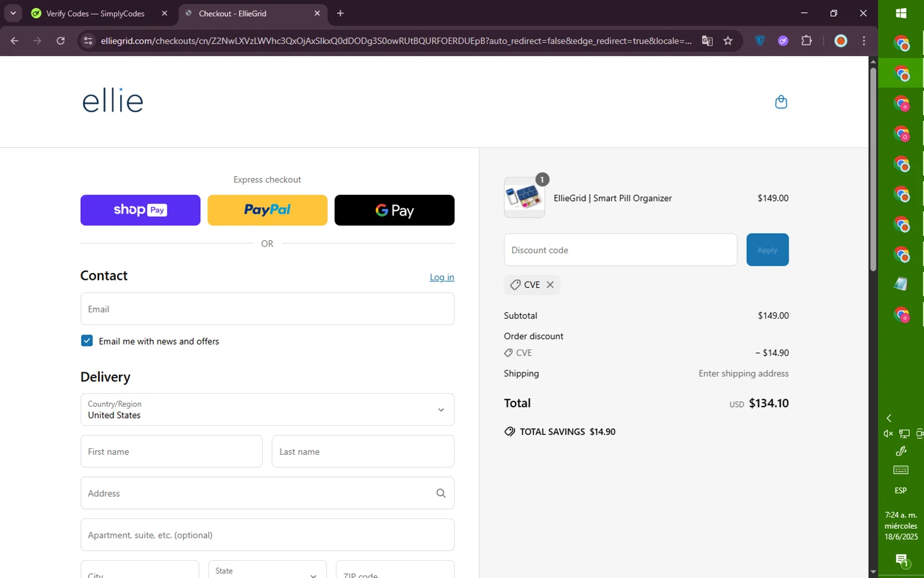Viewport: 924px width, 578px height.
Task: Go back with browser back arrow
Action: click(x=15, y=41)
